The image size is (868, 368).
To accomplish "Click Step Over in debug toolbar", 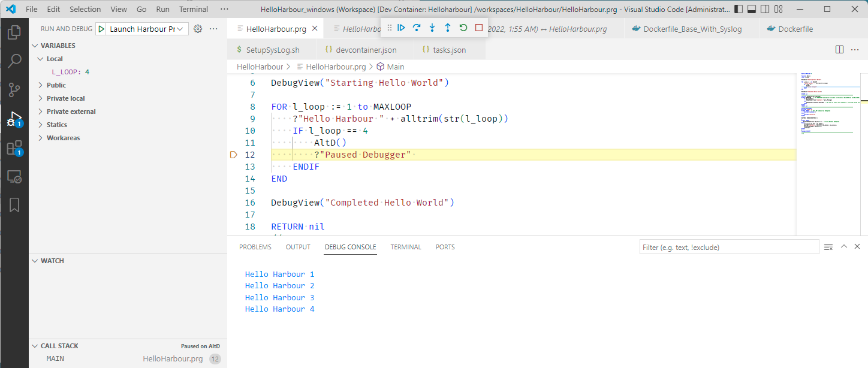I will tap(417, 28).
